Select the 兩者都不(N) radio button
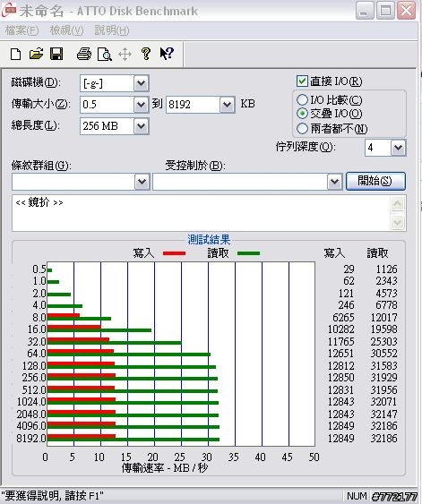 (x=302, y=129)
